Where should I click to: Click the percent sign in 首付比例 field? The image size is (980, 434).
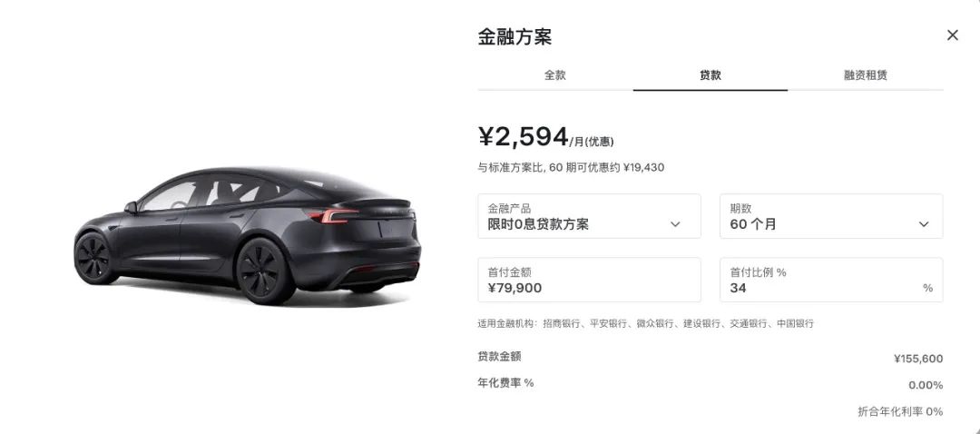[x=927, y=288]
